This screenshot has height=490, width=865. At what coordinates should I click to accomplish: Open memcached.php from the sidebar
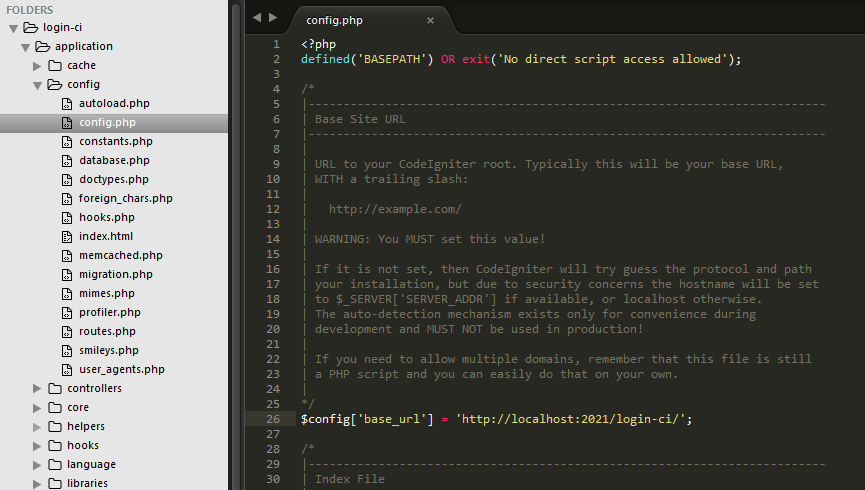pos(121,256)
